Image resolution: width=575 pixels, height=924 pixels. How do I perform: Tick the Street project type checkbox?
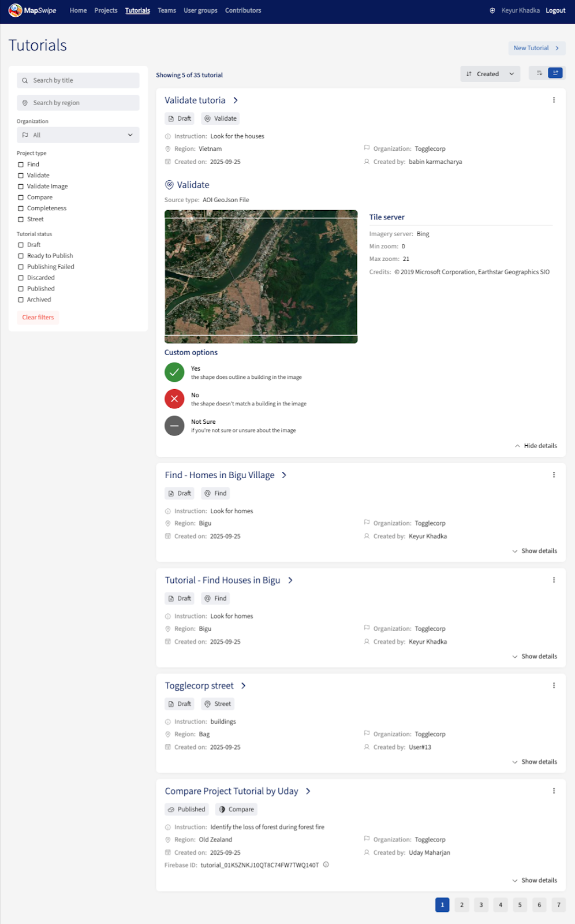click(21, 219)
